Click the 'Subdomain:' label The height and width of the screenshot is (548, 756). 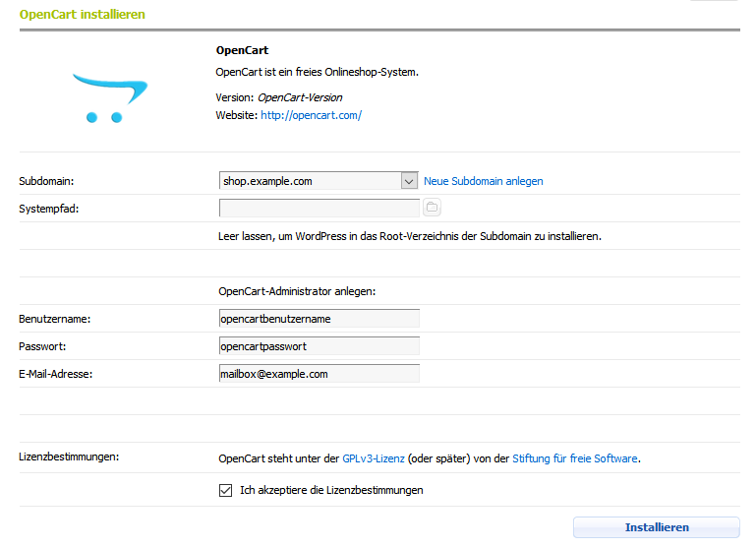46,181
